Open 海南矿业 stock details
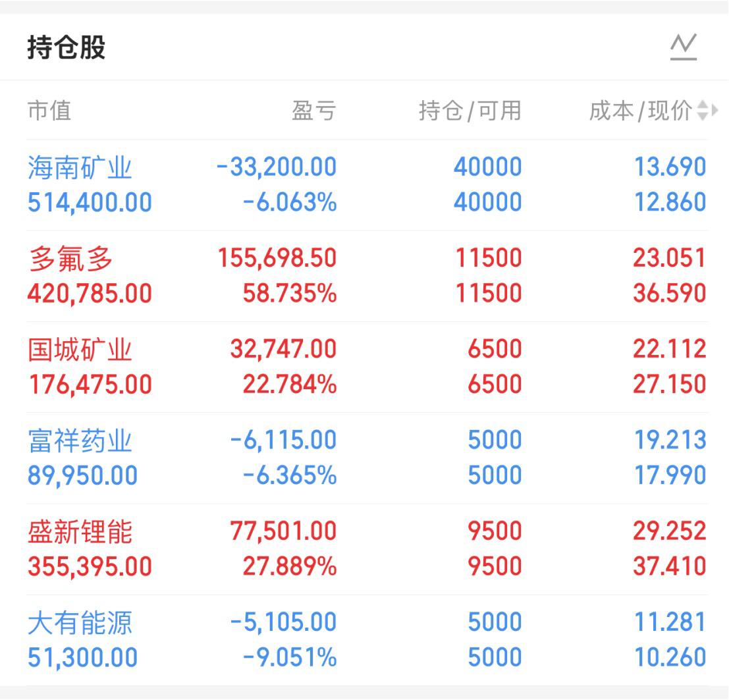729x700 pixels. tap(80, 168)
